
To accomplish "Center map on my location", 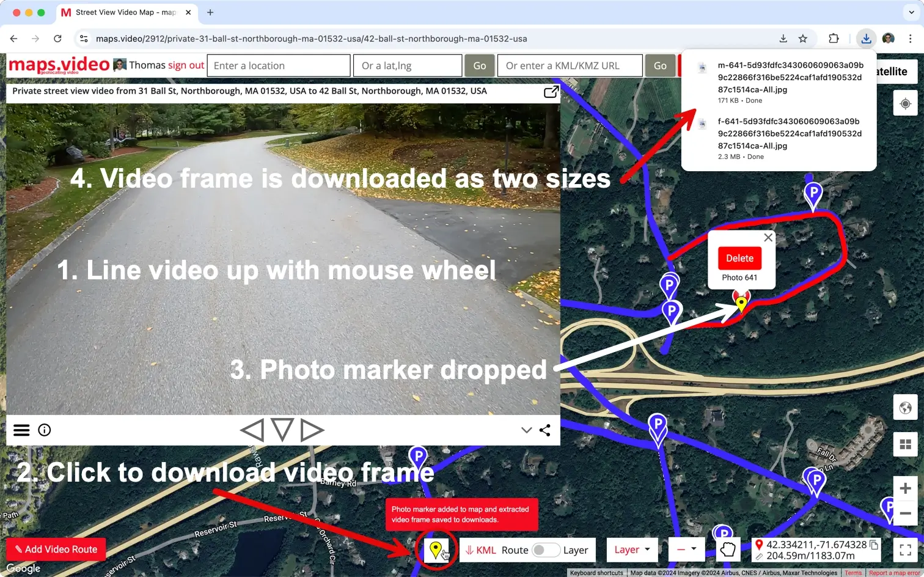I will pyautogui.click(x=905, y=103).
